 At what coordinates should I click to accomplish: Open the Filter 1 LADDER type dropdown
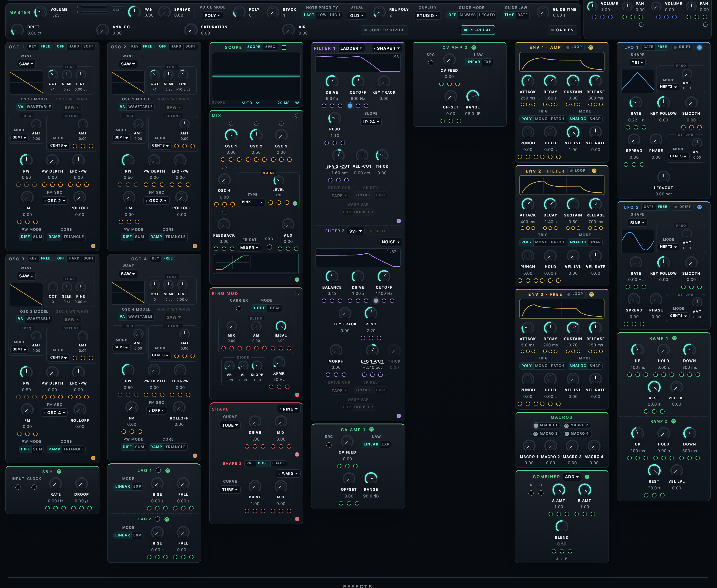[351, 48]
